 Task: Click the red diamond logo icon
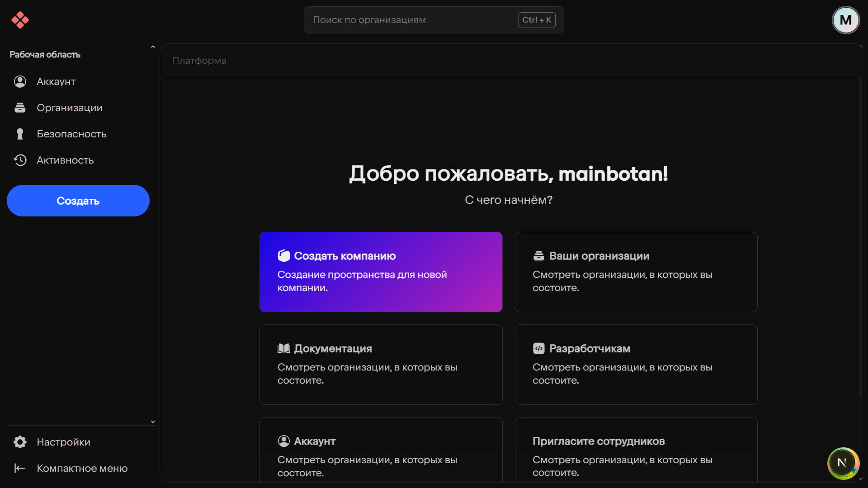[20, 20]
